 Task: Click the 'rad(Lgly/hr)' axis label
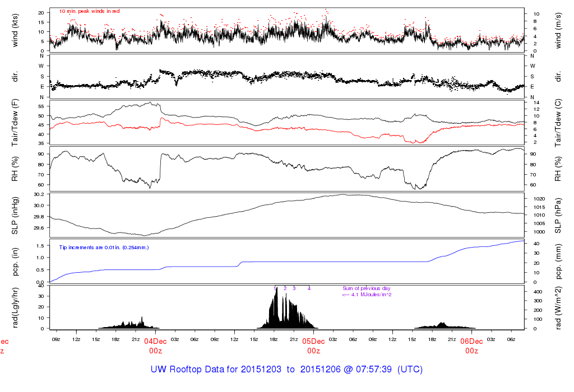[x=15, y=307]
